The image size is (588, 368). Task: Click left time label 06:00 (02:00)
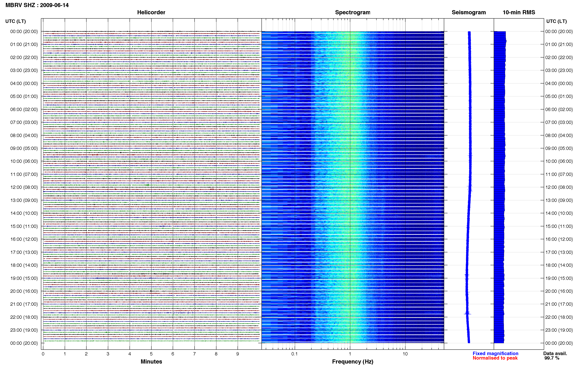click(24, 109)
